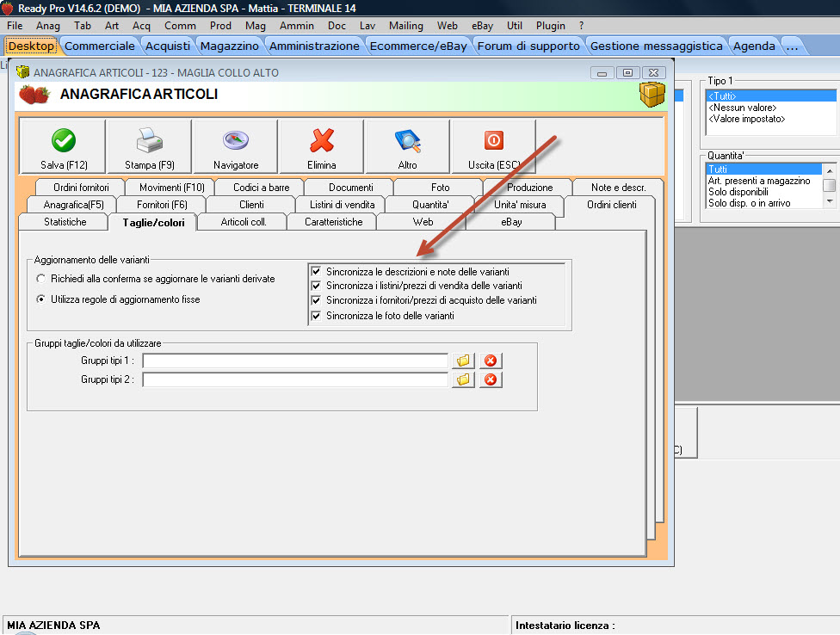
Task: Click the Ready Pro strawberry title bar icon
Action: (x=8, y=8)
